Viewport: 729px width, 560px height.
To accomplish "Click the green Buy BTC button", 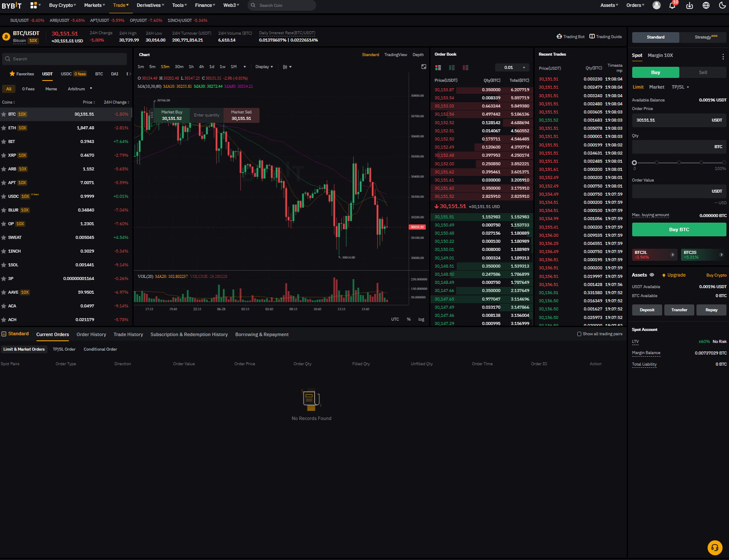I will coord(679,229).
